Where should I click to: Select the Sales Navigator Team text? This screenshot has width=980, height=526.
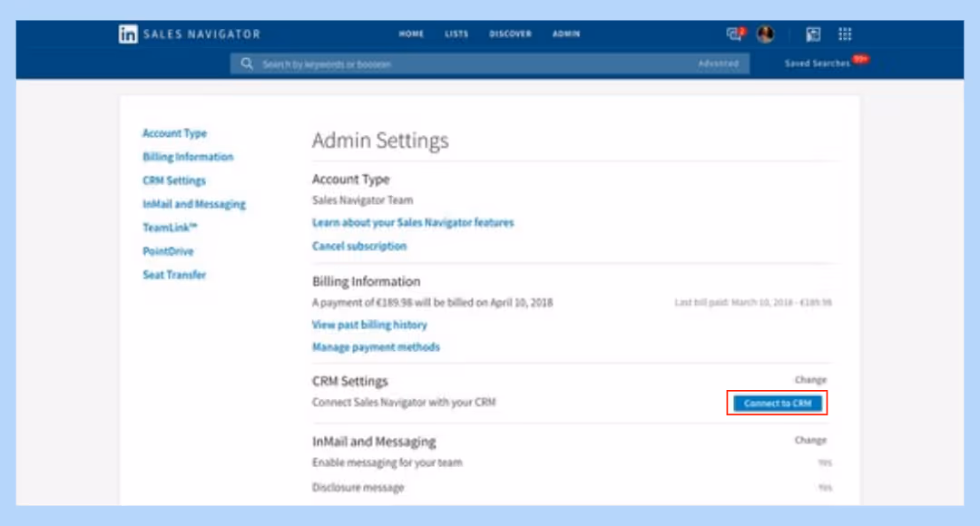pyautogui.click(x=362, y=200)
